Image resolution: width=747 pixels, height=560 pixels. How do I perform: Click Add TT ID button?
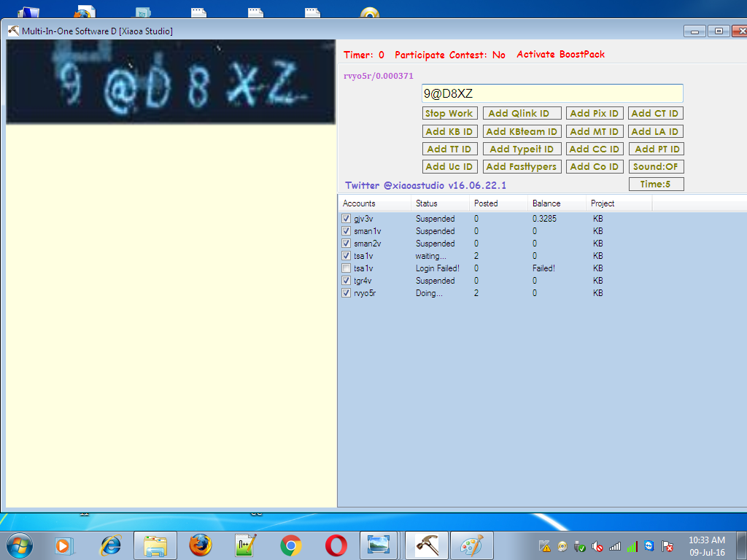click(x=449, y=149)
